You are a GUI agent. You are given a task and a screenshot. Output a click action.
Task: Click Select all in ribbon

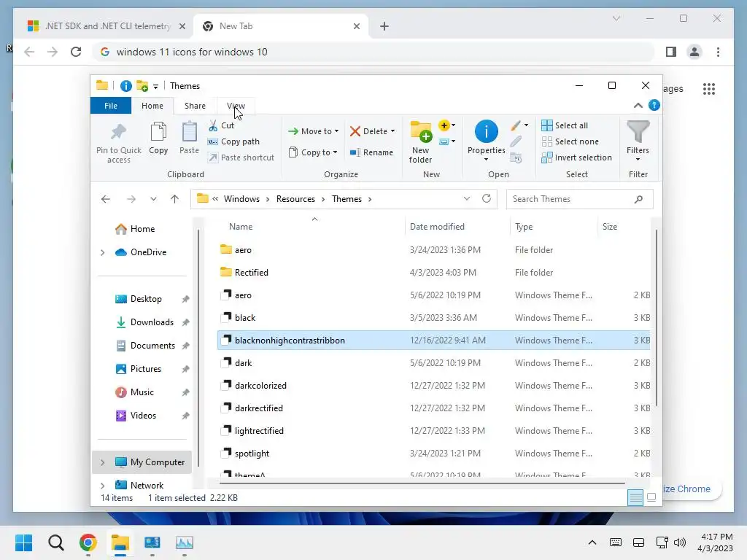tap(565, 125)
